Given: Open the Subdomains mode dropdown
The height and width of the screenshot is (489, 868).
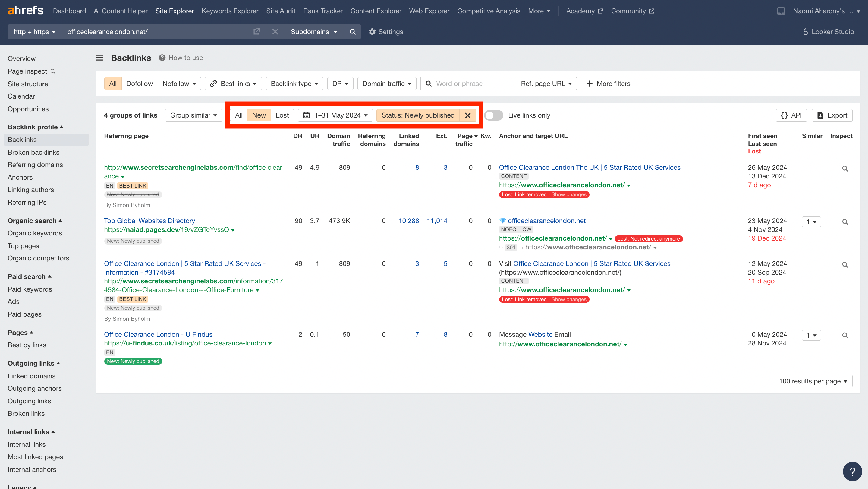Looking at the screenshot, I should [314, 32].
